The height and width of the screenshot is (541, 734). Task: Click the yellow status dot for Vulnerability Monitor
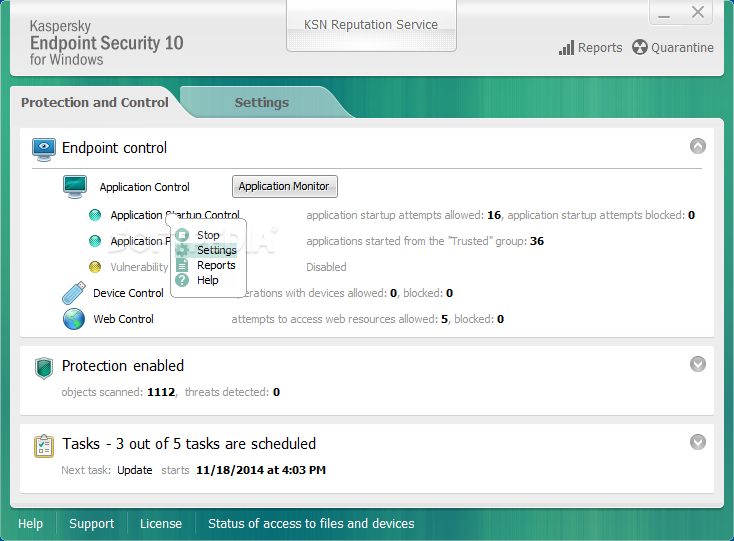coord(95,267)
